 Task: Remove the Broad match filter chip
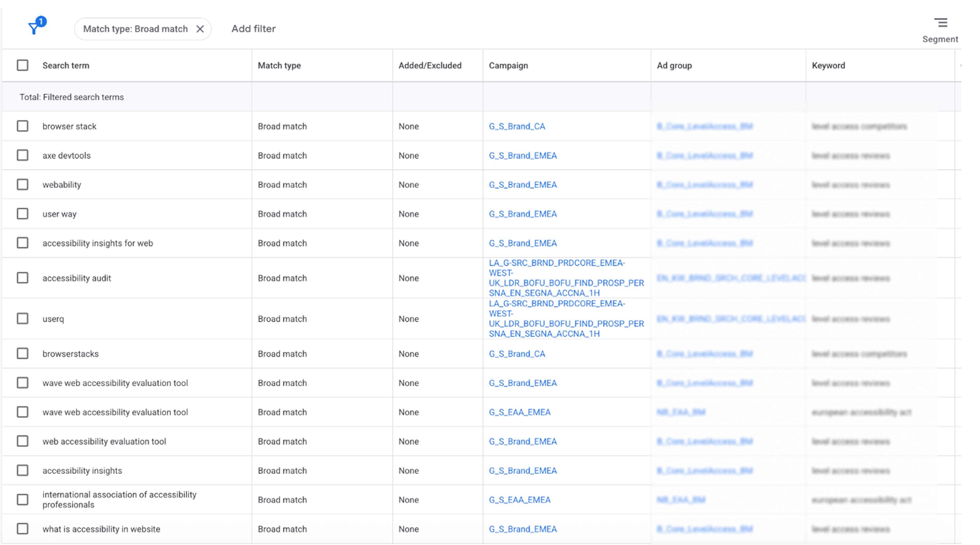coord(200,29)
